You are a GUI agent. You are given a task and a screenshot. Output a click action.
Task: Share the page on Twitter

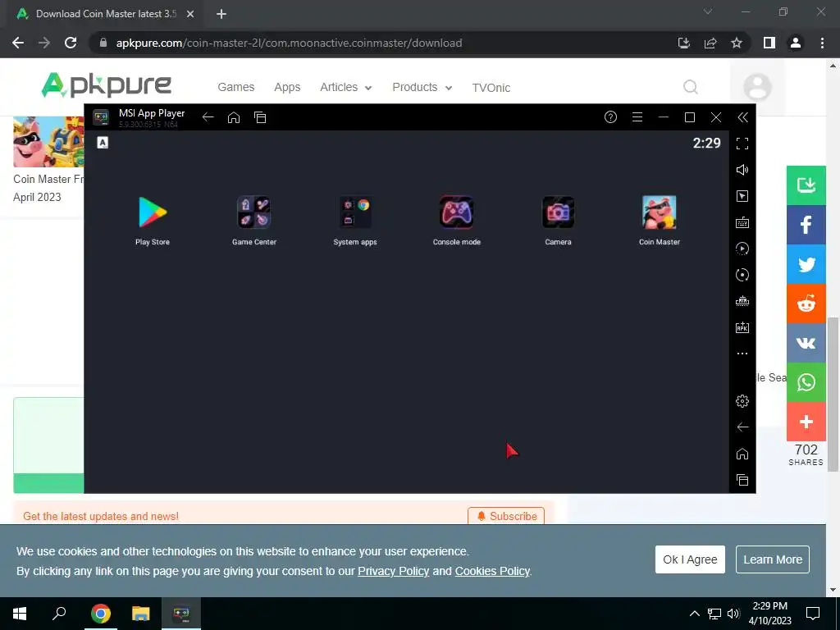pos(806,264)
